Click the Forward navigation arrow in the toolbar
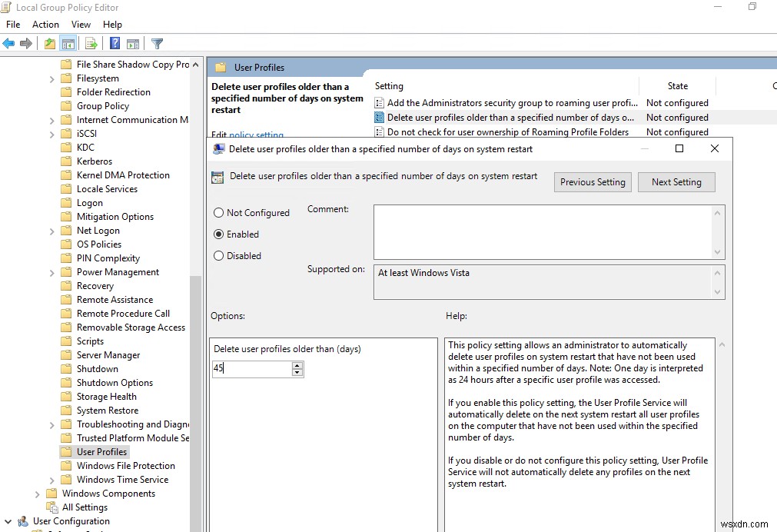Viewport: 777px width, 532px height. [25, 43]
